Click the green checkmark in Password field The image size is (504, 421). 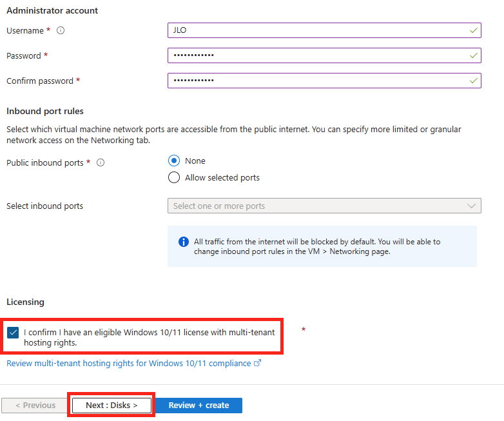pos(473,55)
